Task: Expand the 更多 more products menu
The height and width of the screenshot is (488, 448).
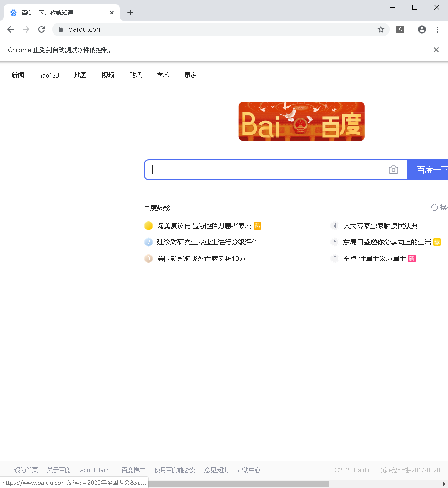Action: 190,75
